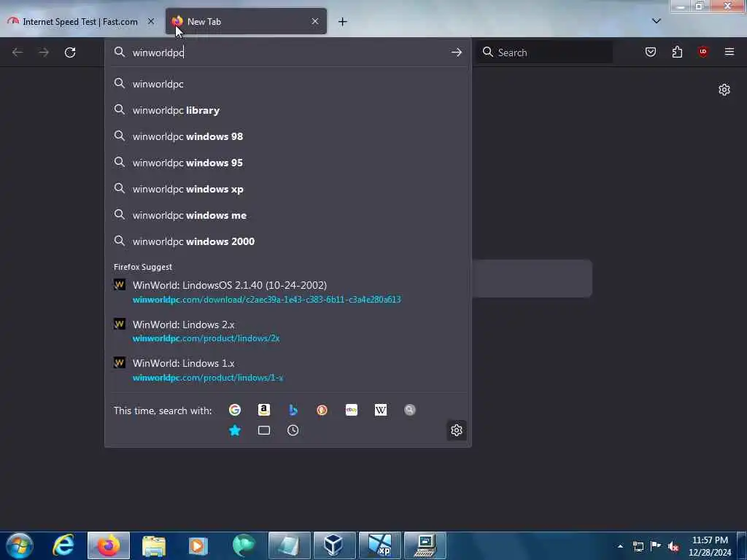This screenshot has width=747, height=560.
Task: Open the XP taskbar application
Action: [x=379, y=545]
